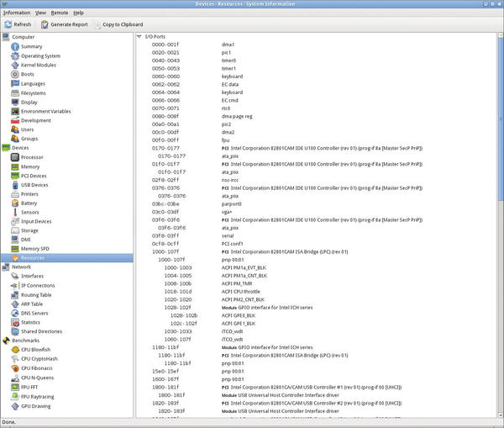
Task: Select the ACPI GPE0_BLK row
Action: click(x=317, y=315)
